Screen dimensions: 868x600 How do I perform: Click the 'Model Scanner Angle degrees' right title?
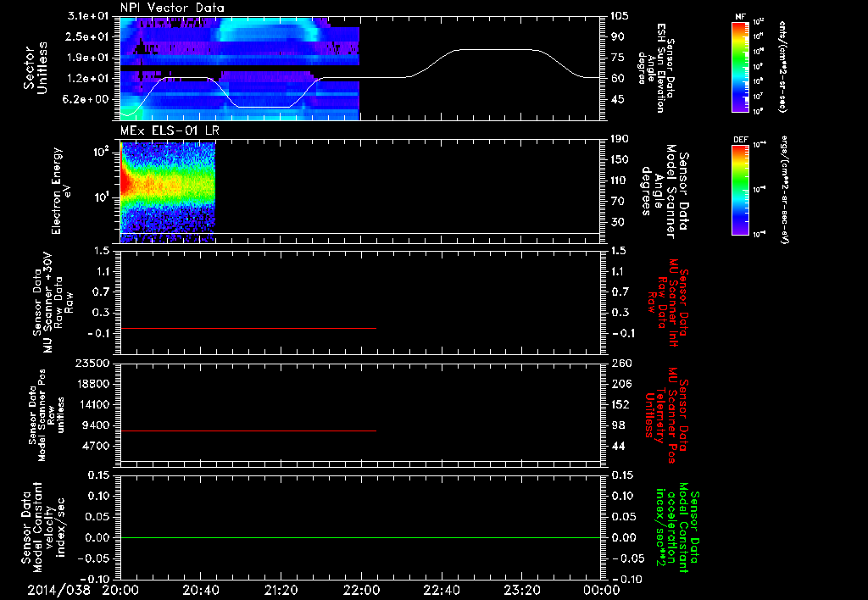665,192
